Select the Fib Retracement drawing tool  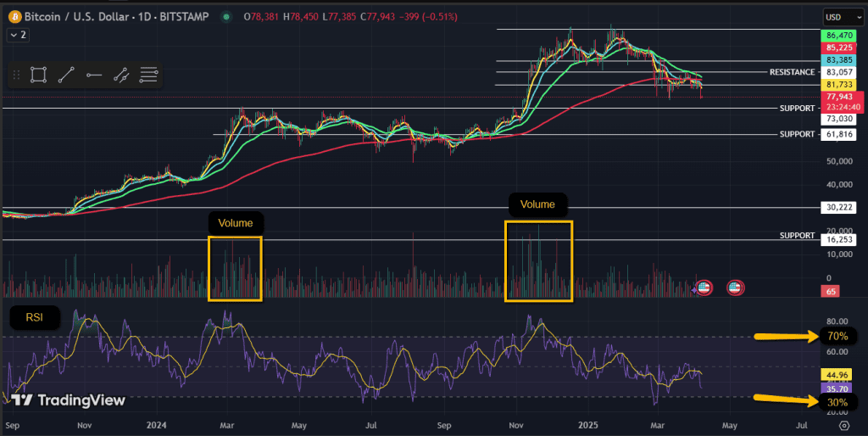tap(148, 75)
